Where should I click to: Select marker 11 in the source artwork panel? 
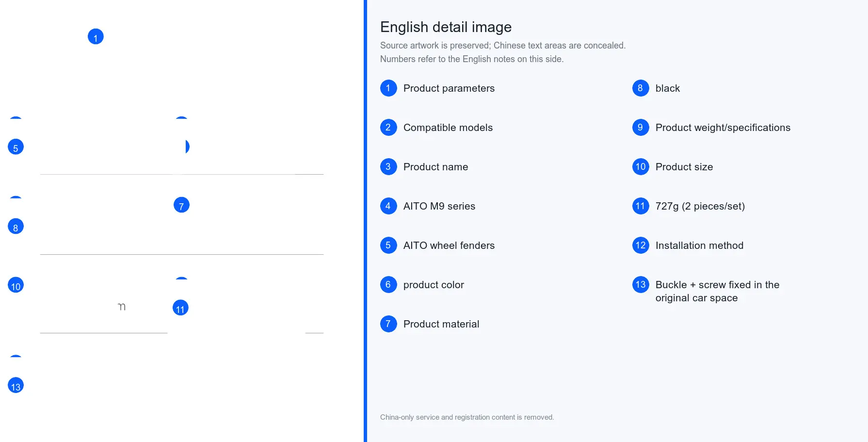(180, 308)
